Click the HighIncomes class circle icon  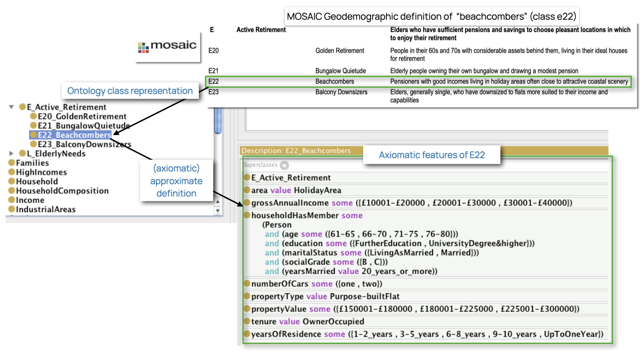click(11, 172)
